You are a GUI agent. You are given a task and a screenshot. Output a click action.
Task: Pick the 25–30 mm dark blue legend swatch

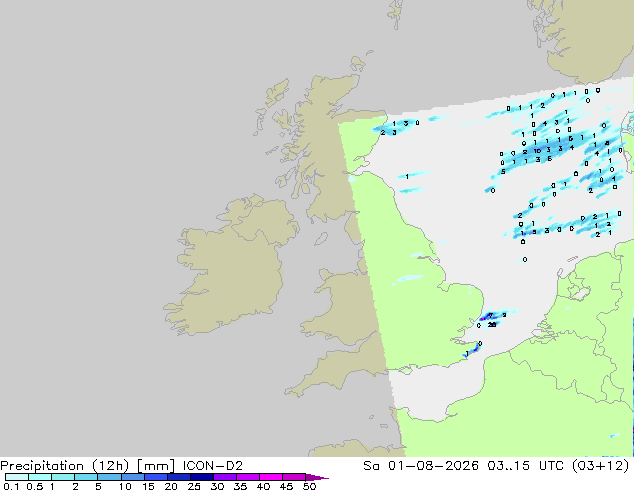pos(202,477)
